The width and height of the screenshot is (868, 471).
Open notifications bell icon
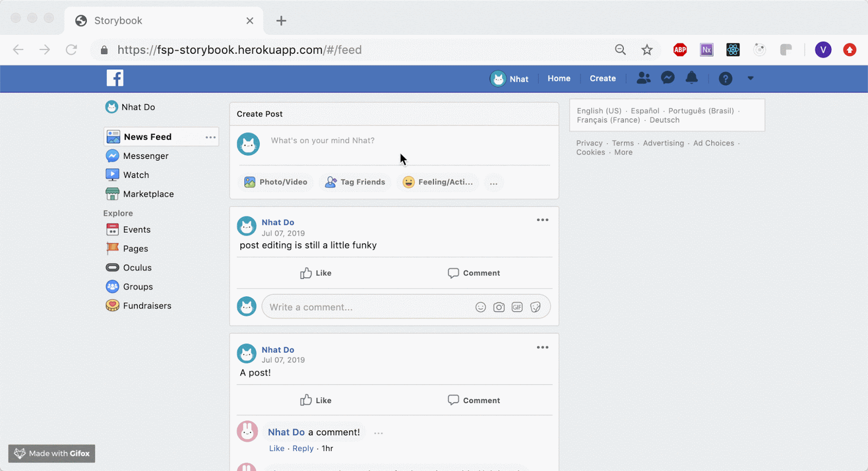pos(692,78)
